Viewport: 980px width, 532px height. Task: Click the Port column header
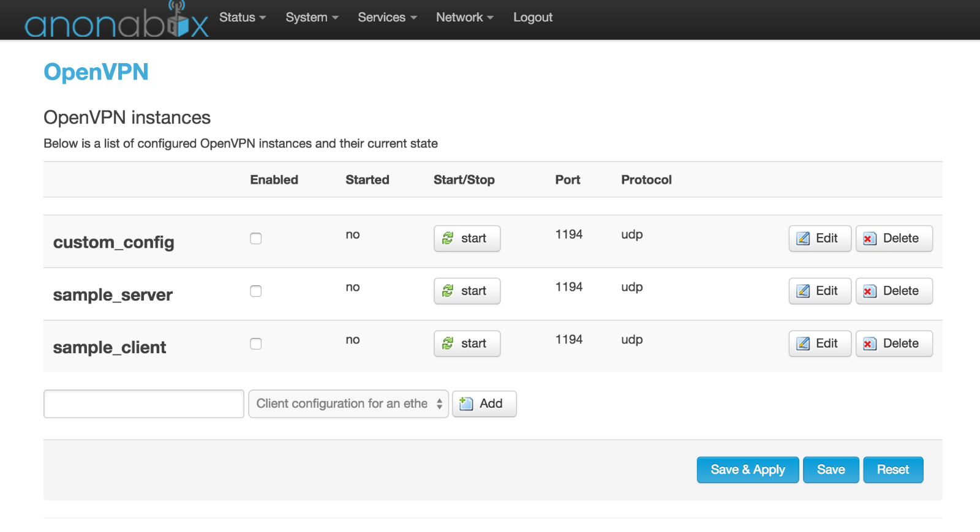(568, 180)
